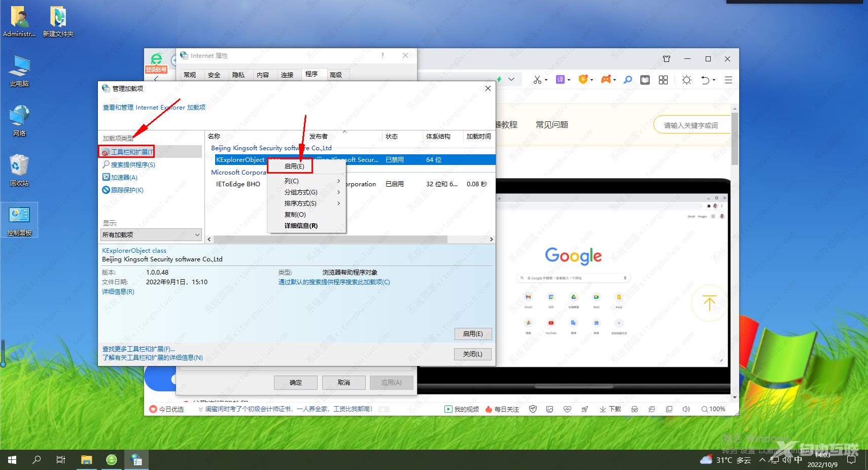This screenshot has width=868, height=470.
Task: Switch to the 高级 tab in Internet 属性
Action: click(336, 75)
